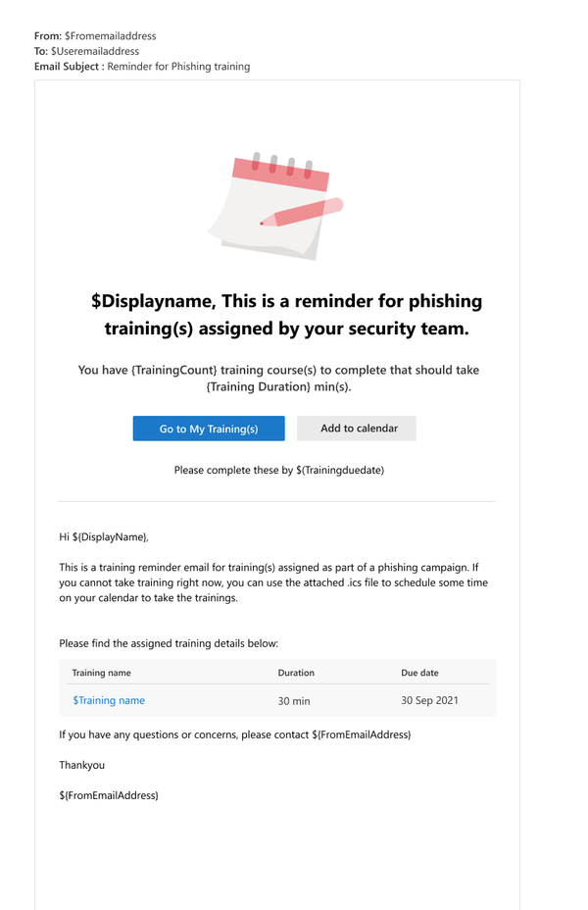
Task: Click the Reminder for Phishing training subject
Action: [x=178, y=66]
